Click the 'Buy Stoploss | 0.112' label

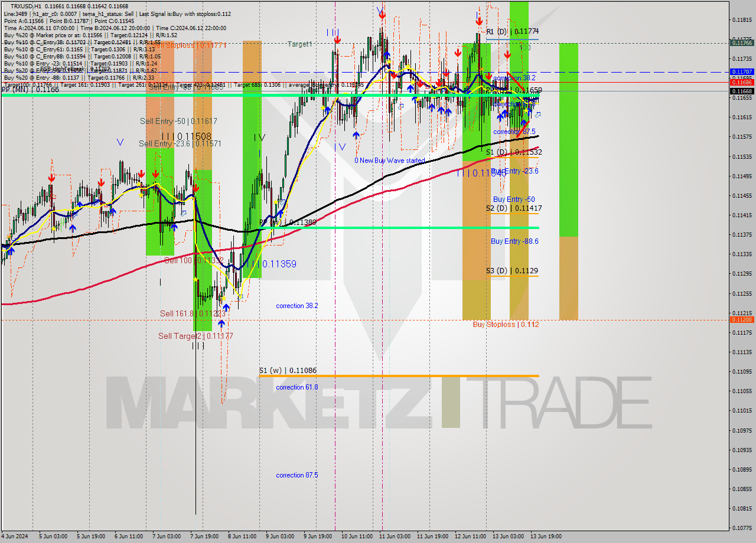coord(506,325)
